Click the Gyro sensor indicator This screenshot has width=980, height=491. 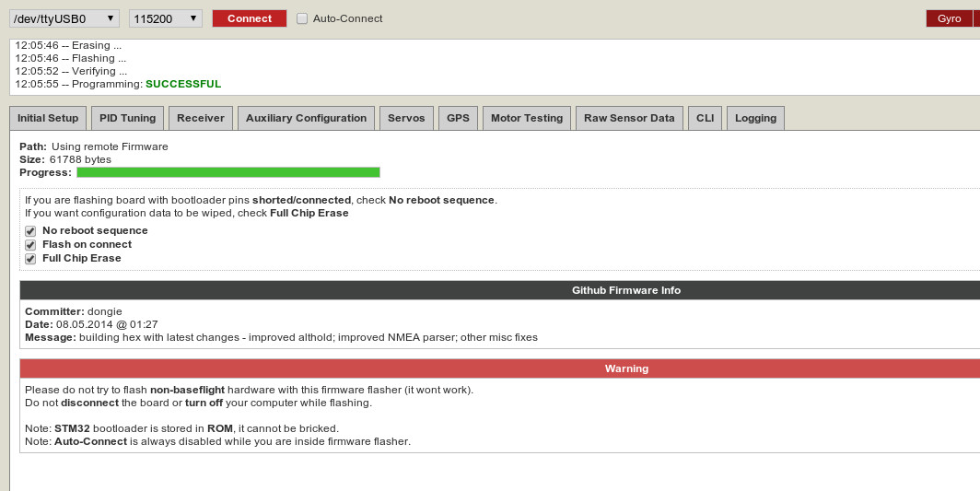click(949, 18)
